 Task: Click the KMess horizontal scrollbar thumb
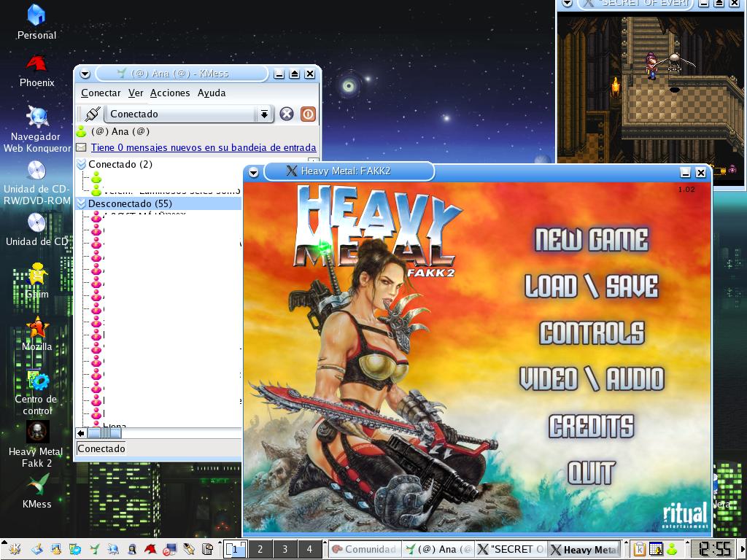pos(104,433)
